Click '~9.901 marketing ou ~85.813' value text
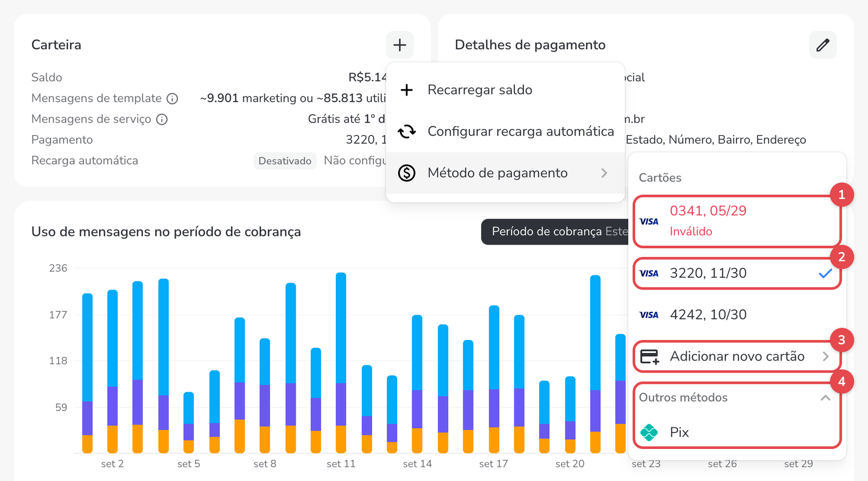The image size is (868, 481). pyautogui.click(x=281, y=98)
